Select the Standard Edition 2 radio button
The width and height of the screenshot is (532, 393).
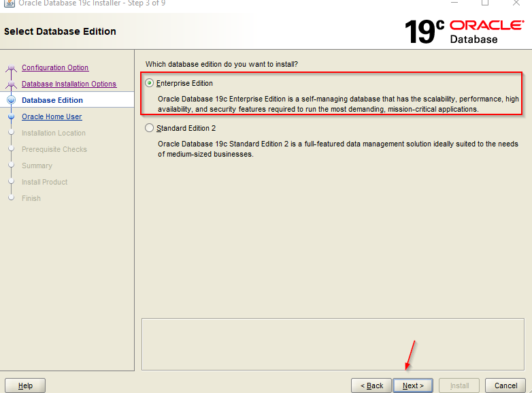point(149,128)
